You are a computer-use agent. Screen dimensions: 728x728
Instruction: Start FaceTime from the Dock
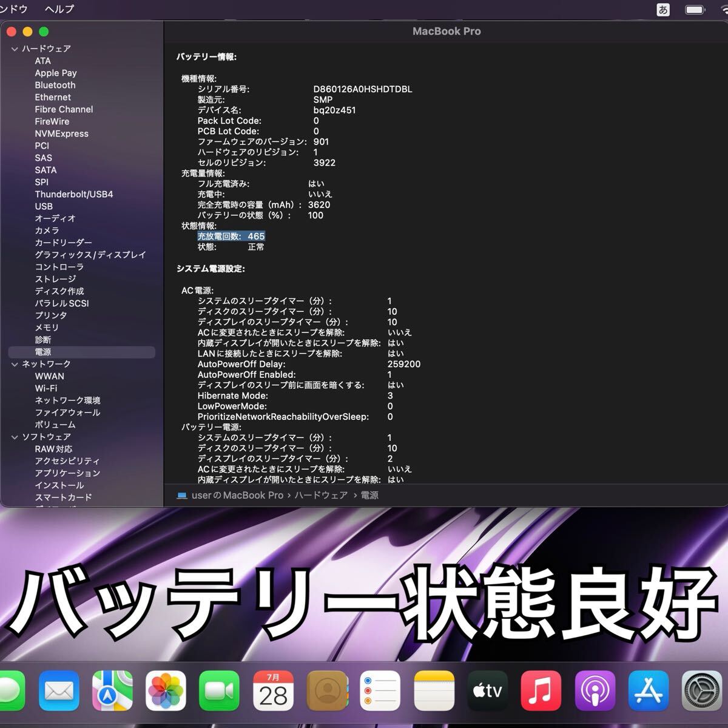pyautogui.click(x=219, y=690)
